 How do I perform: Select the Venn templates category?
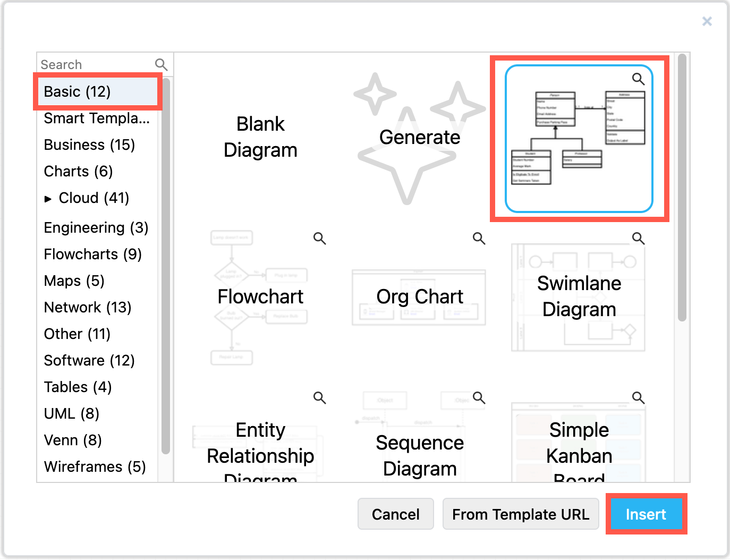coord(73,440)
